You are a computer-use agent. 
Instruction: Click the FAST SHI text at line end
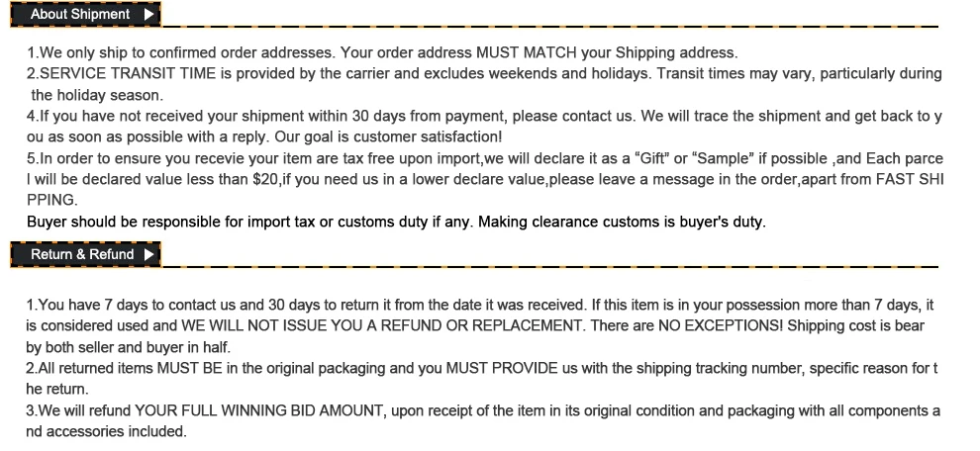click(x=910, y=180)
